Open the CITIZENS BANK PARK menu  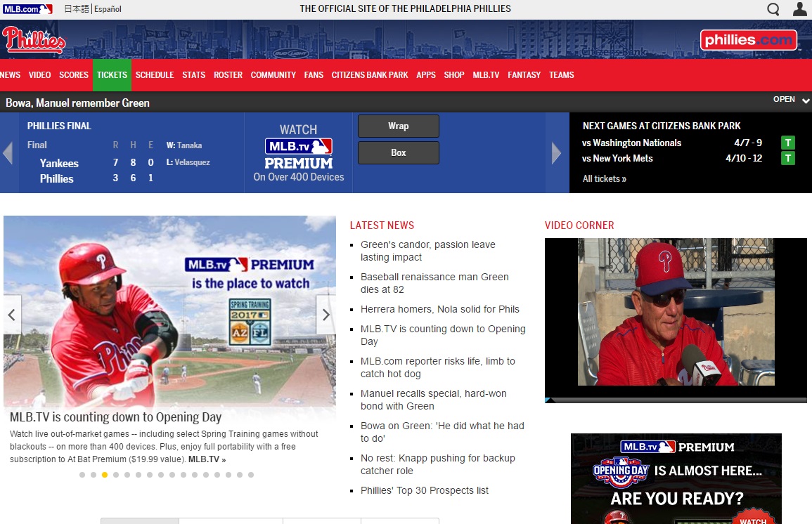pyautogui.click(x=370, y=75)
